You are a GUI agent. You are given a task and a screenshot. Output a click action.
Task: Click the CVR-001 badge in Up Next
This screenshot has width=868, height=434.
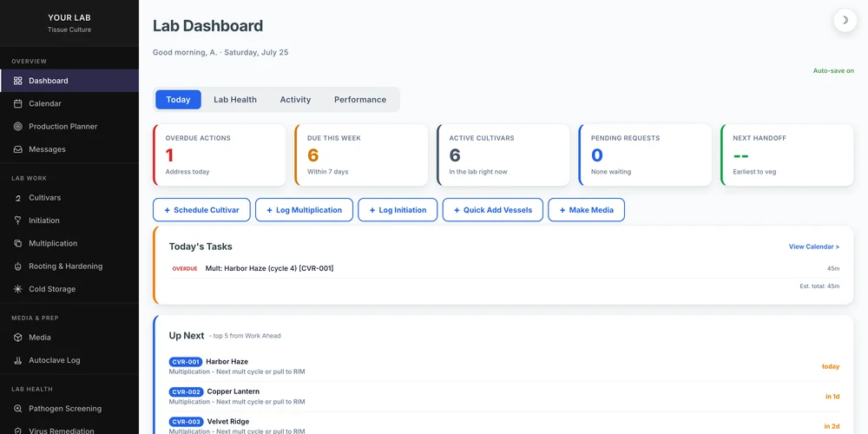point(186,362)
